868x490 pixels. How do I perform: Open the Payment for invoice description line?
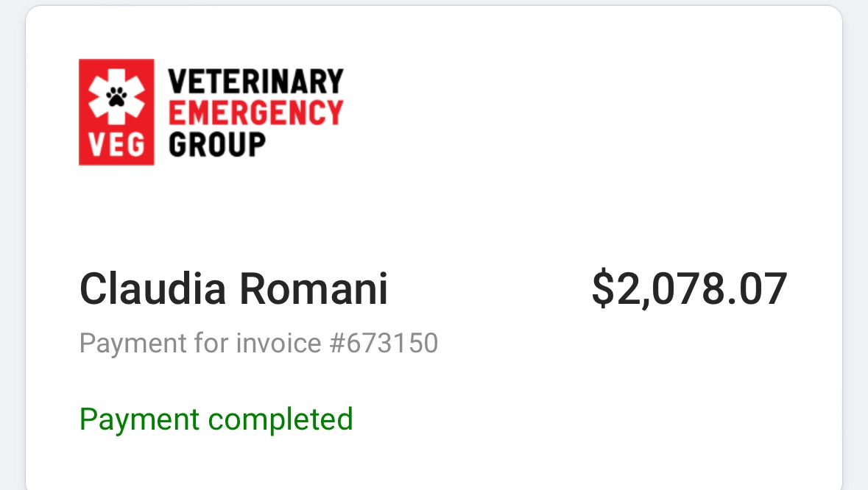258,343
